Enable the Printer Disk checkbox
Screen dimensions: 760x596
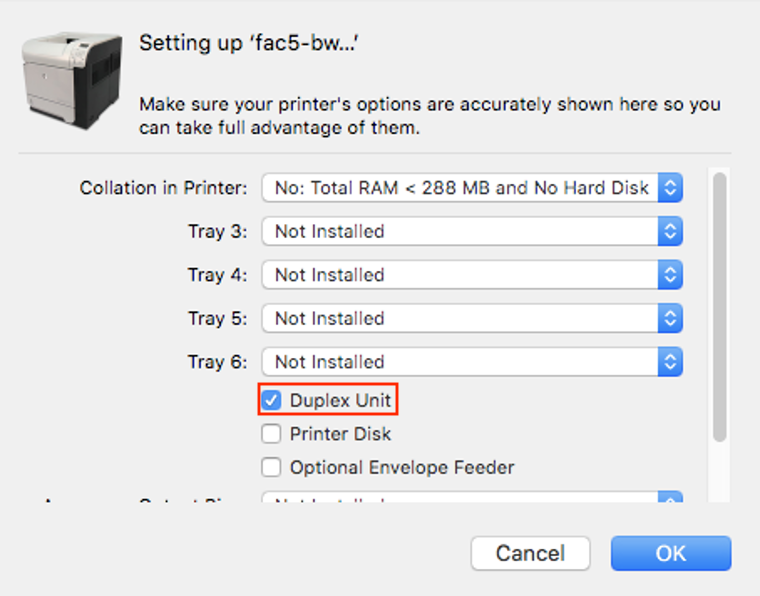click(x=271, y=434)
